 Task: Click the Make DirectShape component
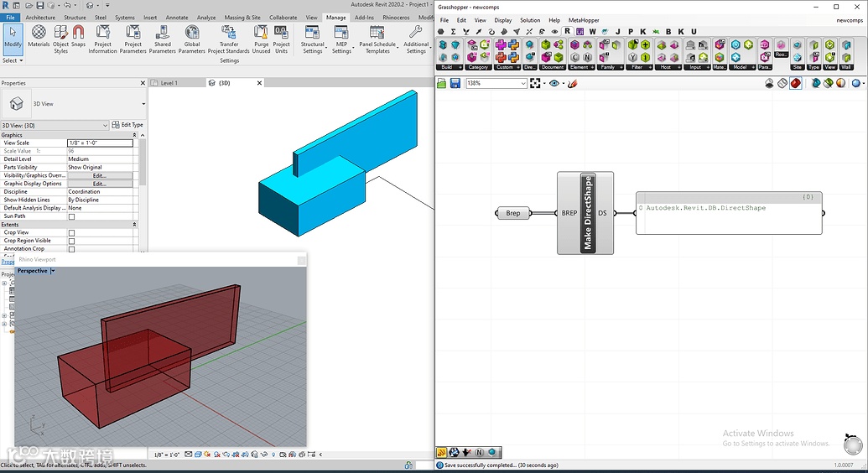(587, 213)
